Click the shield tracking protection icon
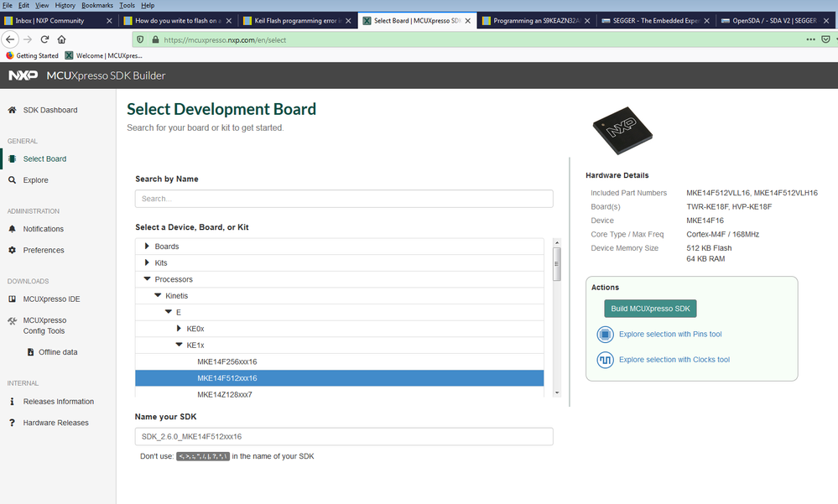This screenshot has height=504, width=838. point(141,39)
